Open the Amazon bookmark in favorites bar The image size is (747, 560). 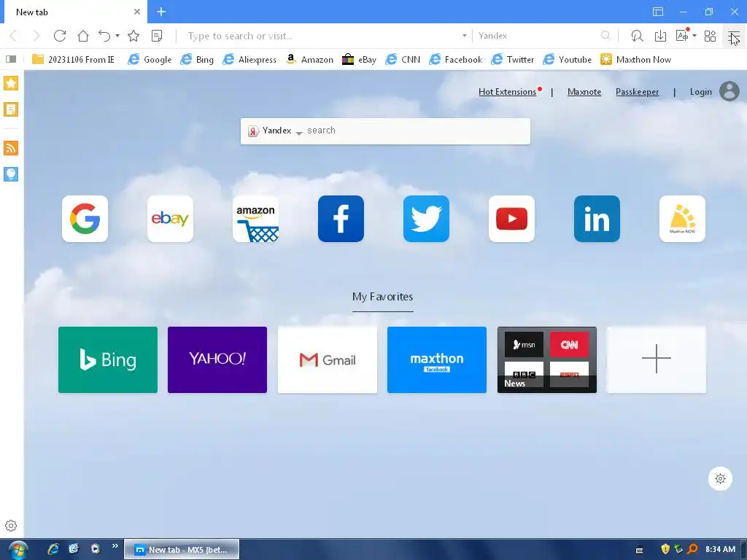309,59
